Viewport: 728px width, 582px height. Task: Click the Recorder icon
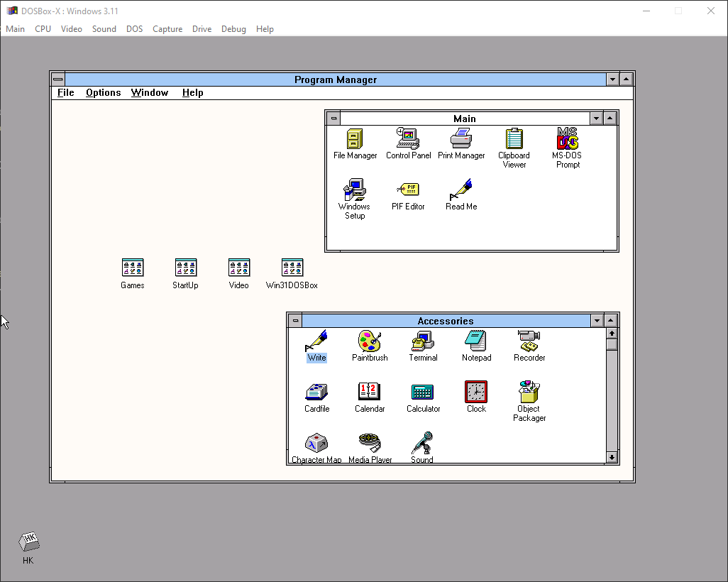click(x=529, y=341)
